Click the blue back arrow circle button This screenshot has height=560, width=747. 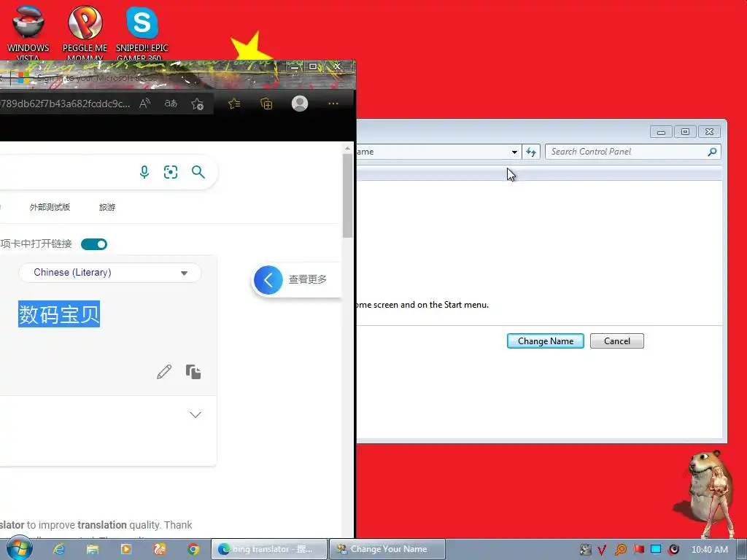[268, 279]
